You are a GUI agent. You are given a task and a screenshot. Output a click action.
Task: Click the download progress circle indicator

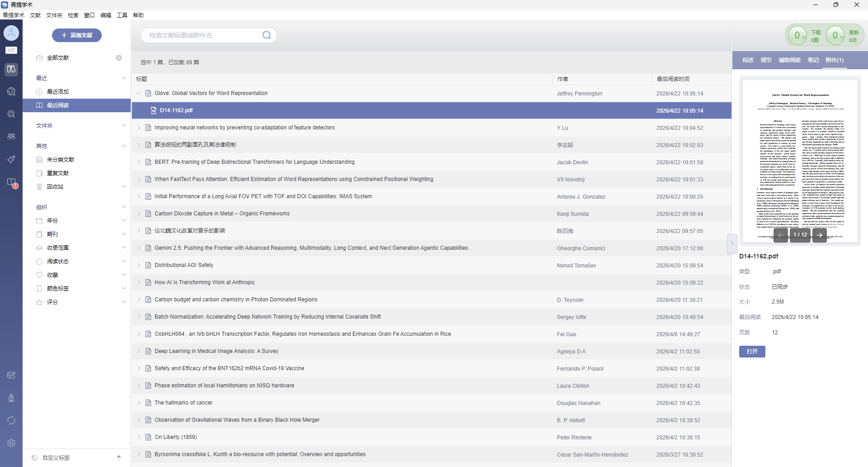(x=797, y=35)
